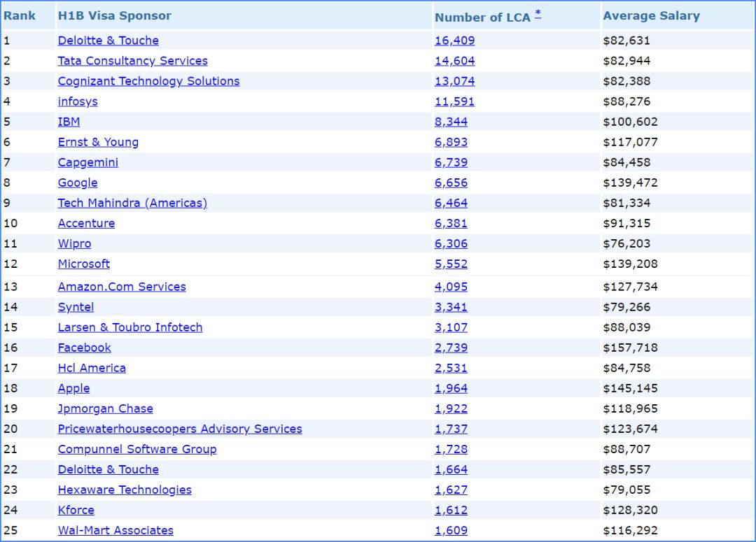
Task: Click the Ernst & Young link
Action: [98, 142]
